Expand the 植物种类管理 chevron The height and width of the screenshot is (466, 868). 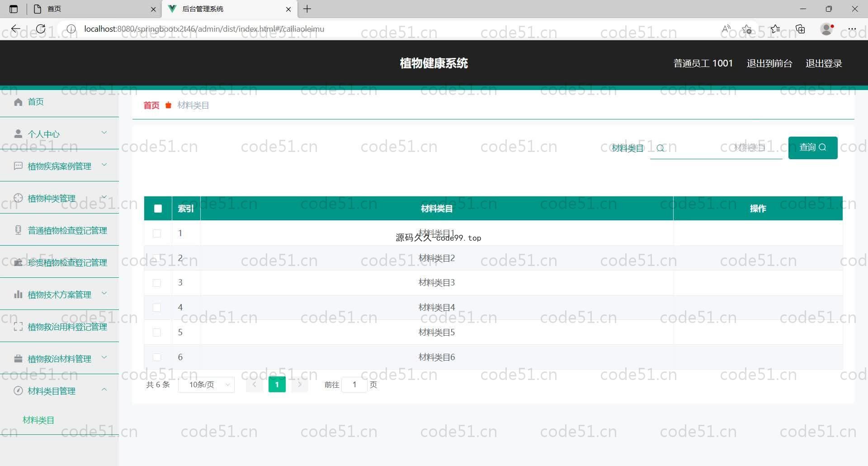click(104, 197)
